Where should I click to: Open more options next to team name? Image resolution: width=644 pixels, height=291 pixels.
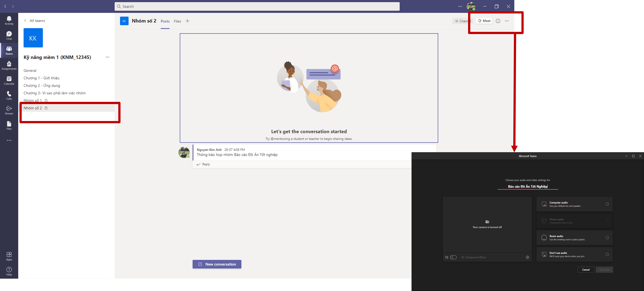click(x=107, y=57)
